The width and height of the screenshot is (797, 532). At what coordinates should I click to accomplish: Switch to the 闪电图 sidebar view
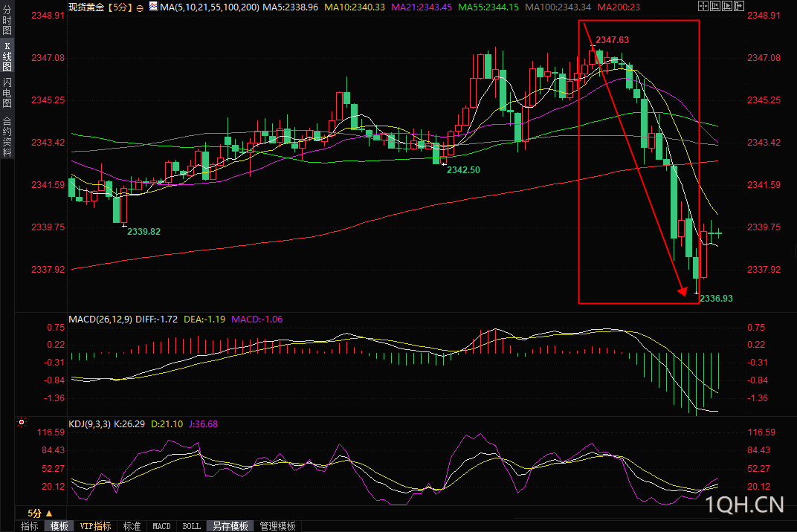point(7,93)
